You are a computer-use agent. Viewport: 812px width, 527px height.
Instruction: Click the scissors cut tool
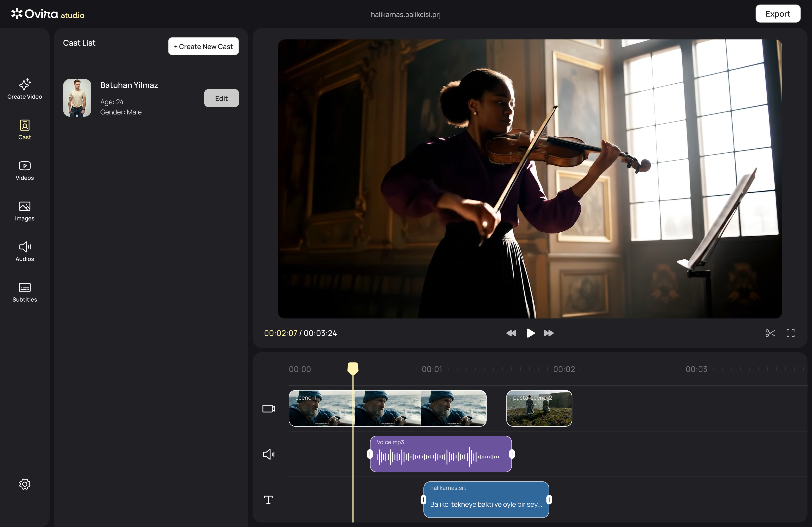pyautogui.click(x=770, y=333)
